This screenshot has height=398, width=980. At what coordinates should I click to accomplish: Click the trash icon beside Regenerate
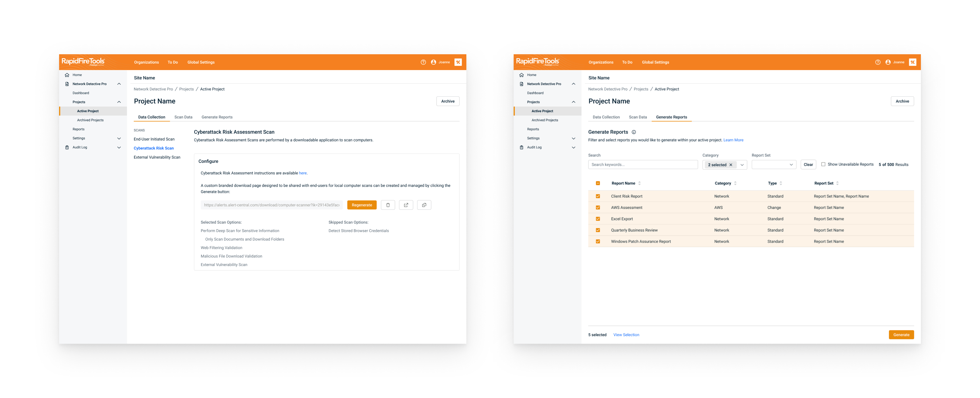click(x=388, y=205)
